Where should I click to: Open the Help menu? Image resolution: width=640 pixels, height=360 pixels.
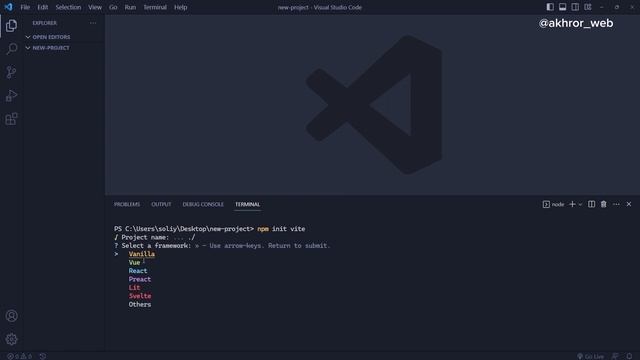180,7
